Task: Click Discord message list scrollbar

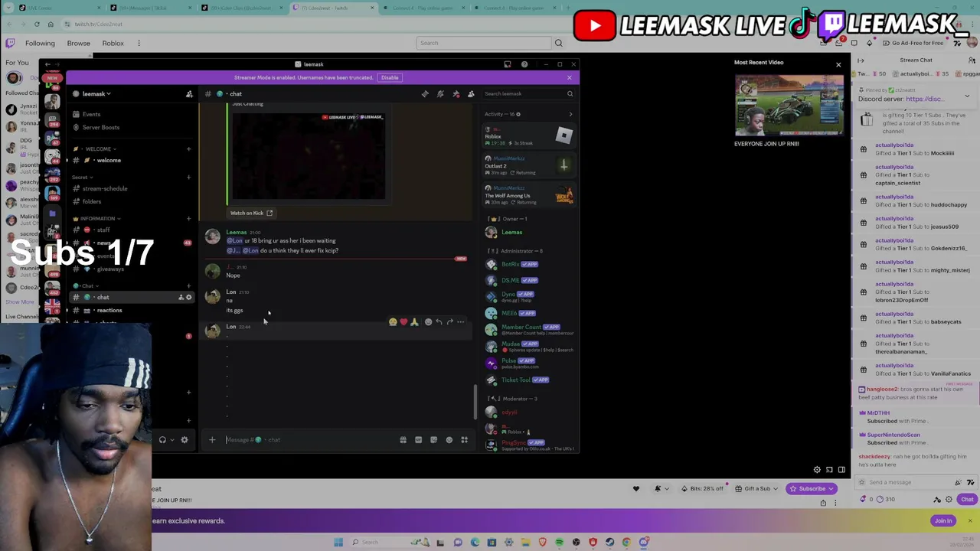Action: [475, 403]
